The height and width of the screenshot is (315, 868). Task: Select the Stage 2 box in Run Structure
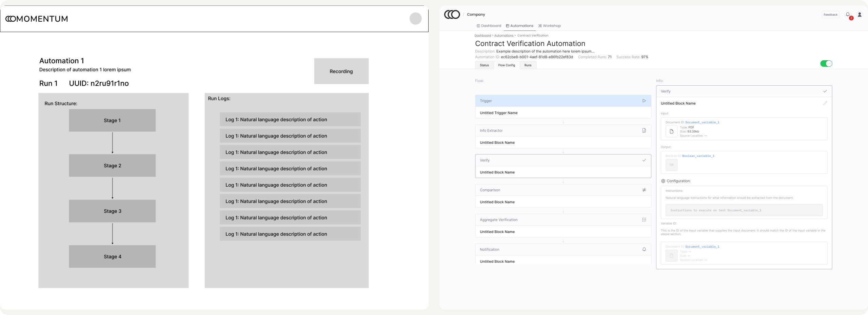[112, 166]
